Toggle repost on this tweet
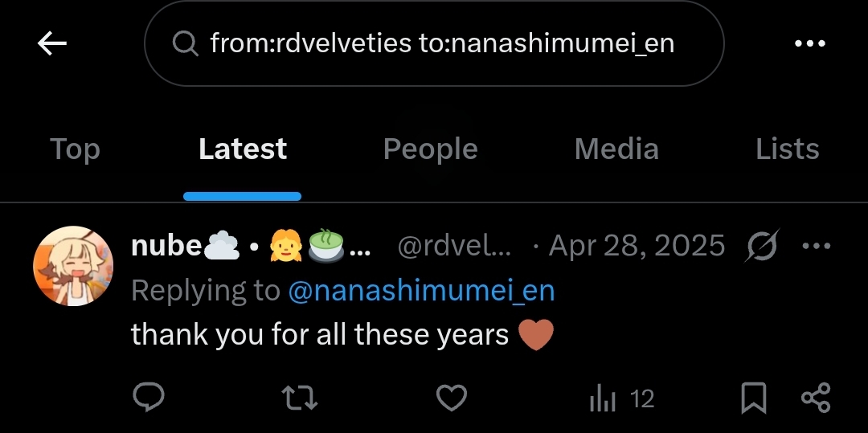 (301, 398)
